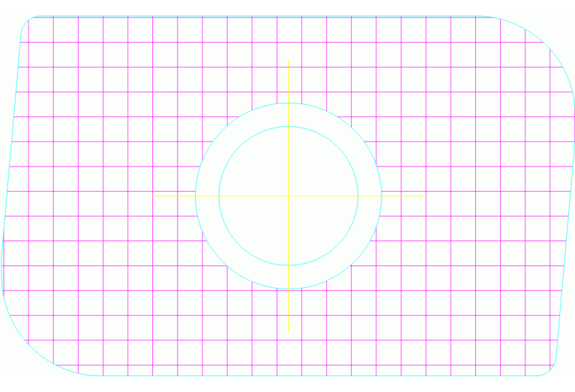Select the inner circle at its bottommost point

click(289, 265)
